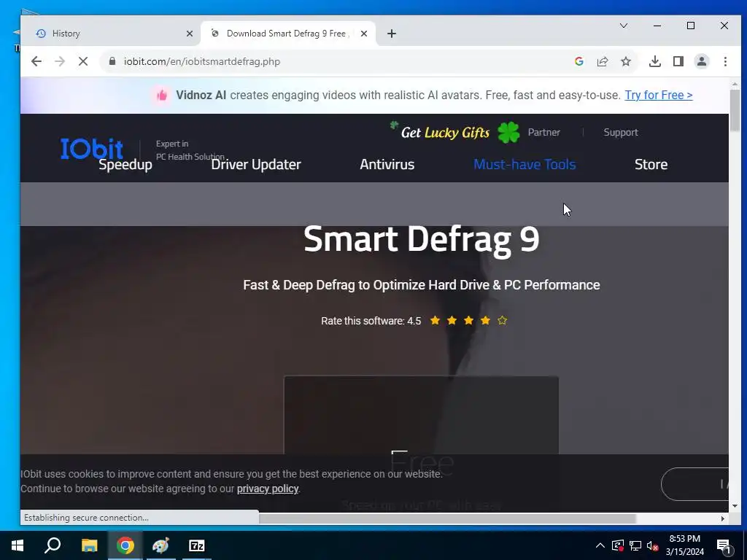Open network icon in system tray
The height and width of the screenshot is (560, 747).
click(635, 545)
